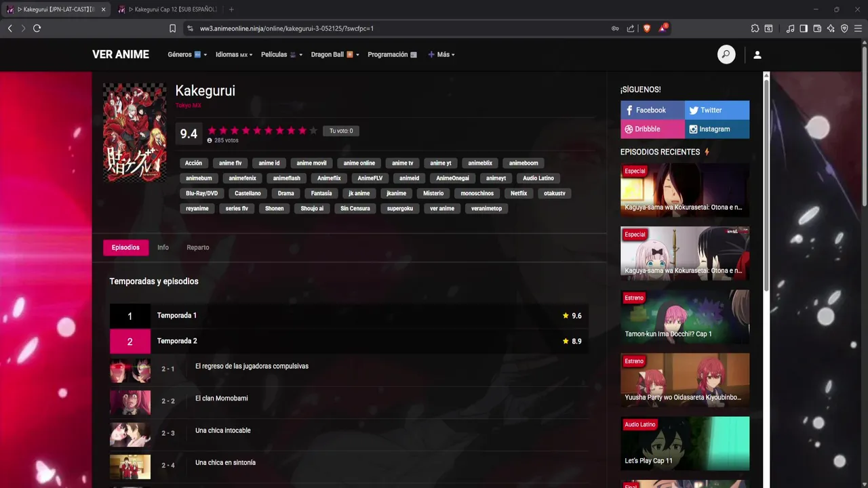The image size is (868, 488).
Task: Open the Let's Play Cap 11 card
Action: [685, 443]
